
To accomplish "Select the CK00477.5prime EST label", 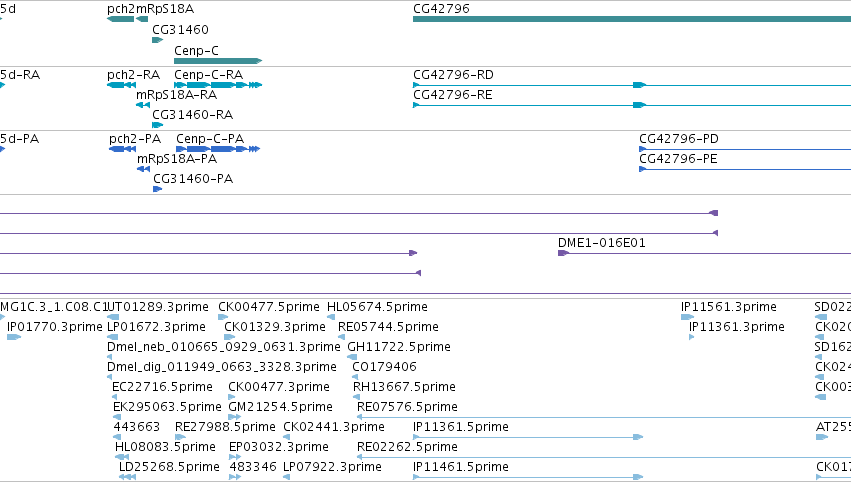I will click(269, 307).
